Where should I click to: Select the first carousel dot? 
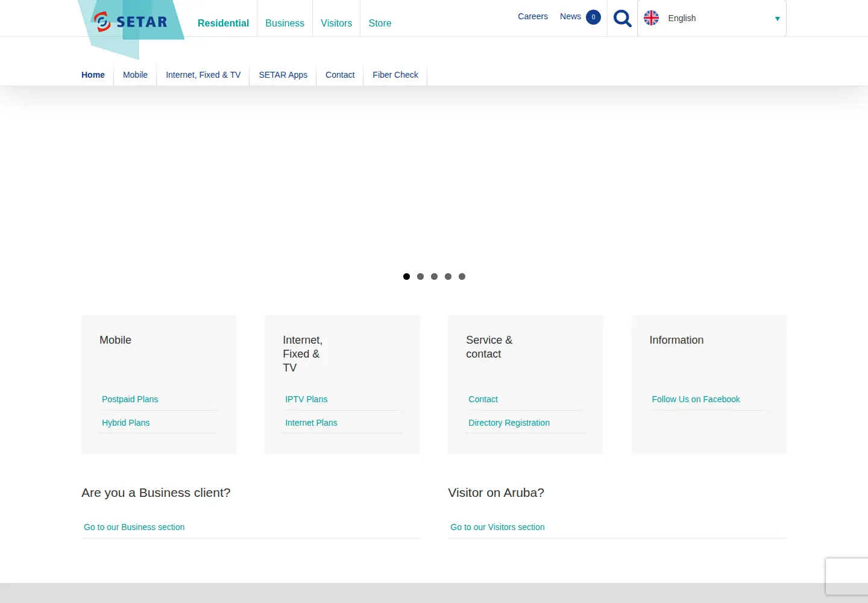(406, 276)
